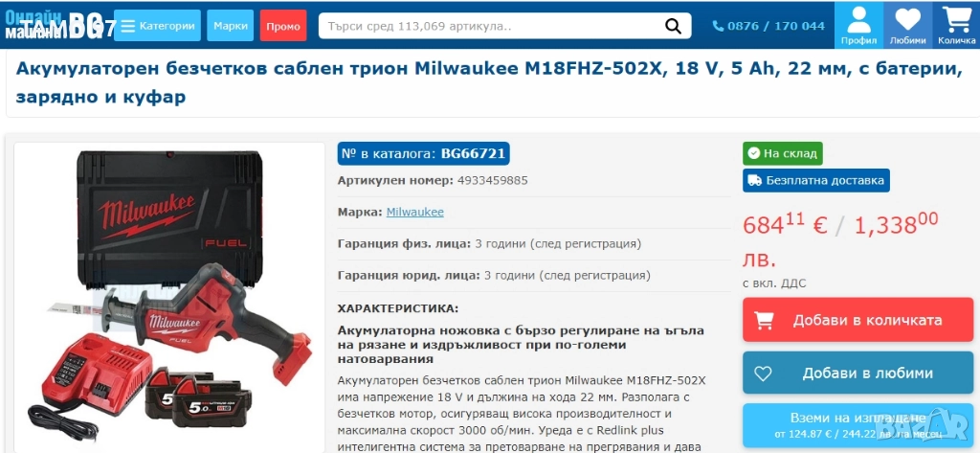Image resolution: width=980 pixels, height=453 pixels.
Task: Click the hamburger icon on Категории
Action: click(x=128, y=26)
